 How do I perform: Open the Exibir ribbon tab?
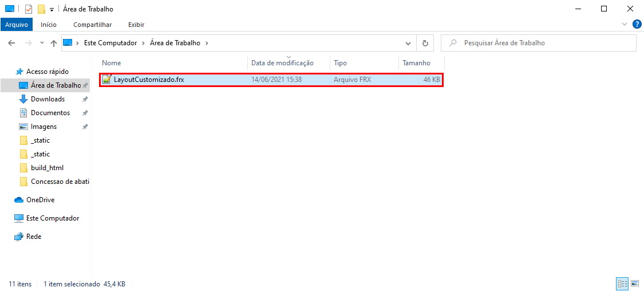coord(136,25)
